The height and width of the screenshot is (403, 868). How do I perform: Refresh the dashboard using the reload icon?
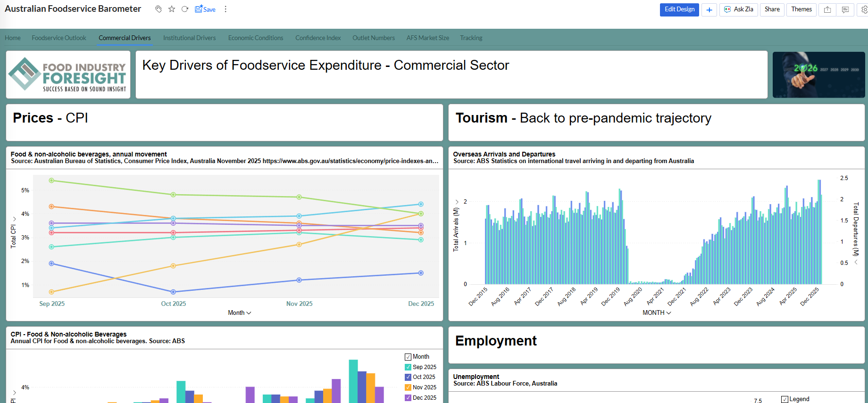pos(185,9)
